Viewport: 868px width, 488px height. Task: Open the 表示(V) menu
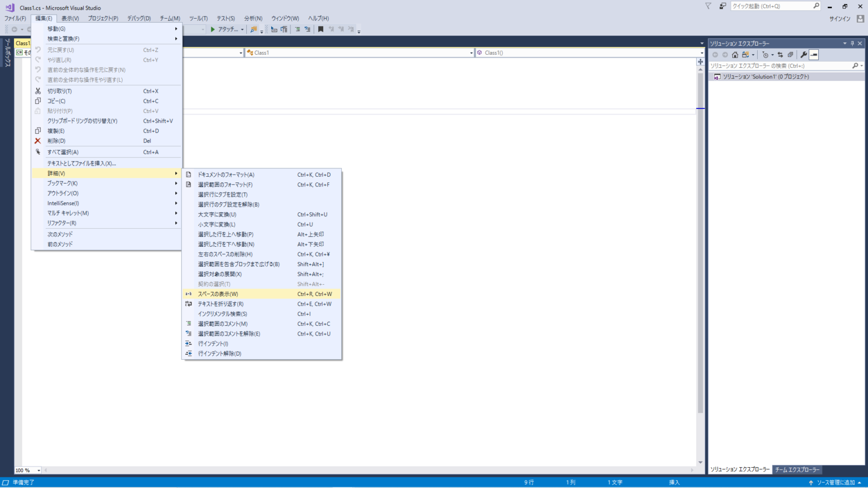coord(70,18)
